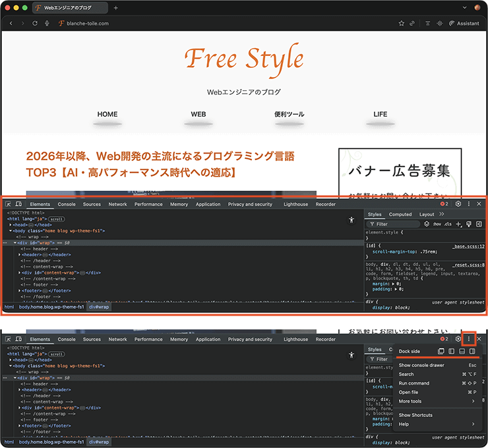Image resolution: width=488 pixels, height=448 pixels.
Task: Click the Free Style site logo
Action: 244,59
